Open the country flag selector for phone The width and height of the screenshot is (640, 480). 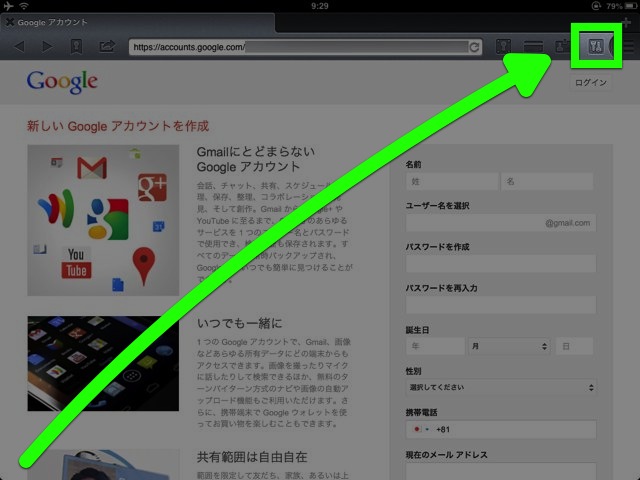[421, 429]
